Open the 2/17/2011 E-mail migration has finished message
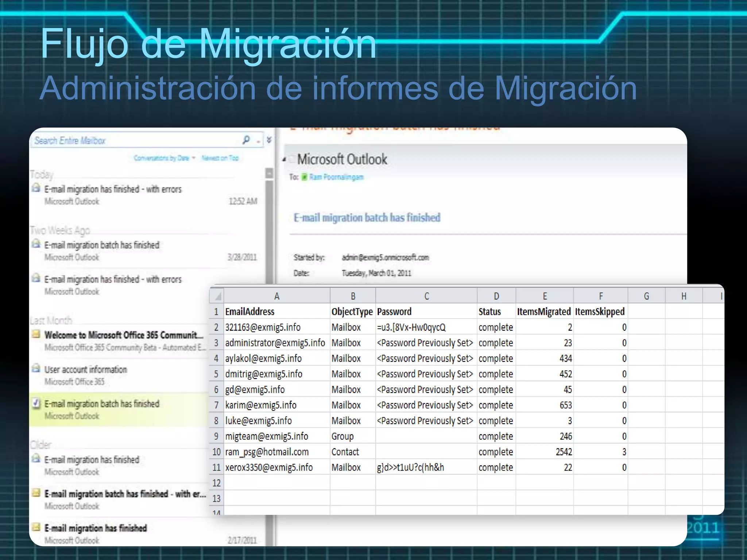The image size is (747, 560). point(146,534)
